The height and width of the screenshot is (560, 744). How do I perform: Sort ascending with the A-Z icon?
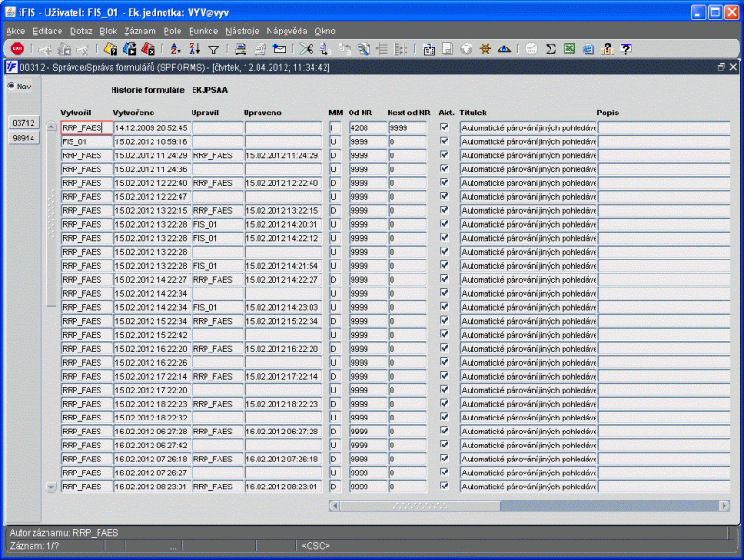coord(176,48)
